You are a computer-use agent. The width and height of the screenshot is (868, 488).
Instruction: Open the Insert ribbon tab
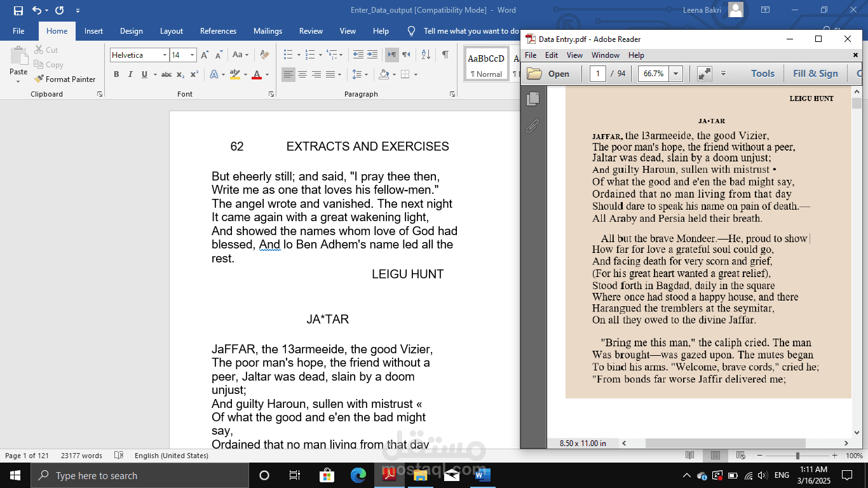pyautogui.click(x=93, y=31)
